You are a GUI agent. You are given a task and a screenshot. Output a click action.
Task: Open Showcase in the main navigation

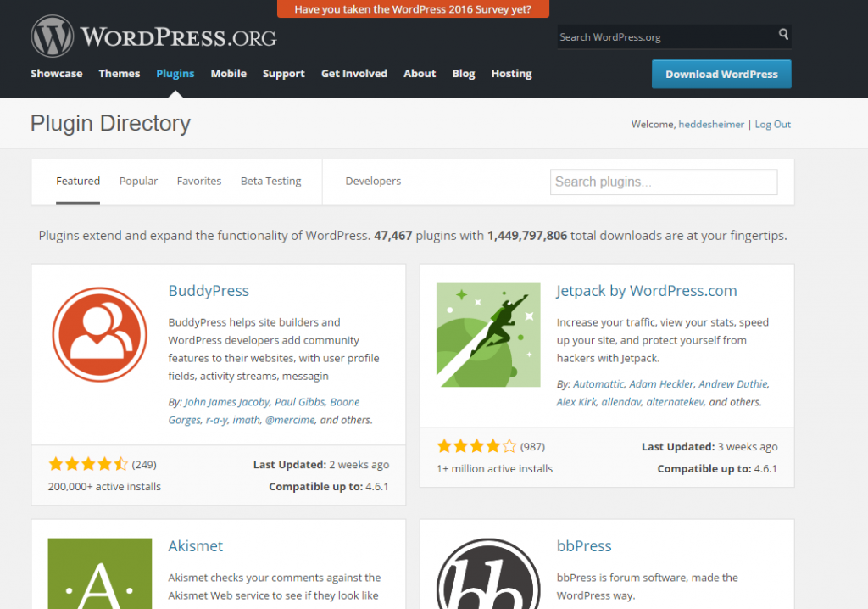(57, 74)
